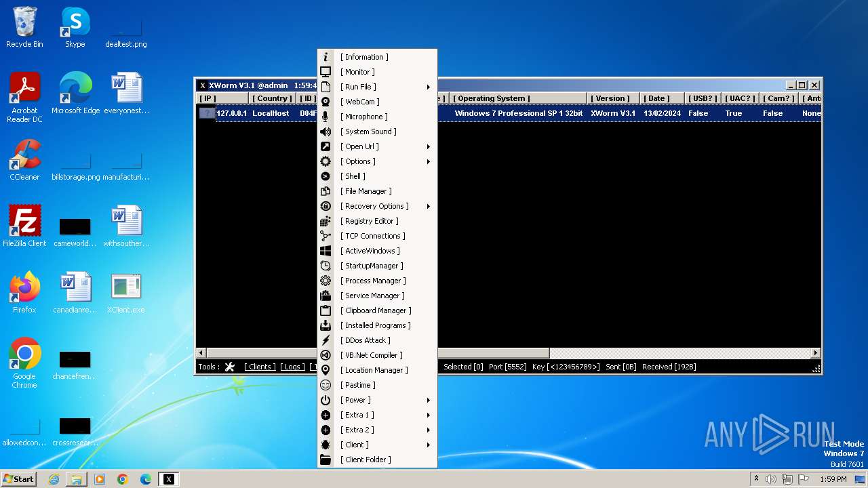
Task: Click the System Sound speaker icon
Action: [x=325, y=131]
